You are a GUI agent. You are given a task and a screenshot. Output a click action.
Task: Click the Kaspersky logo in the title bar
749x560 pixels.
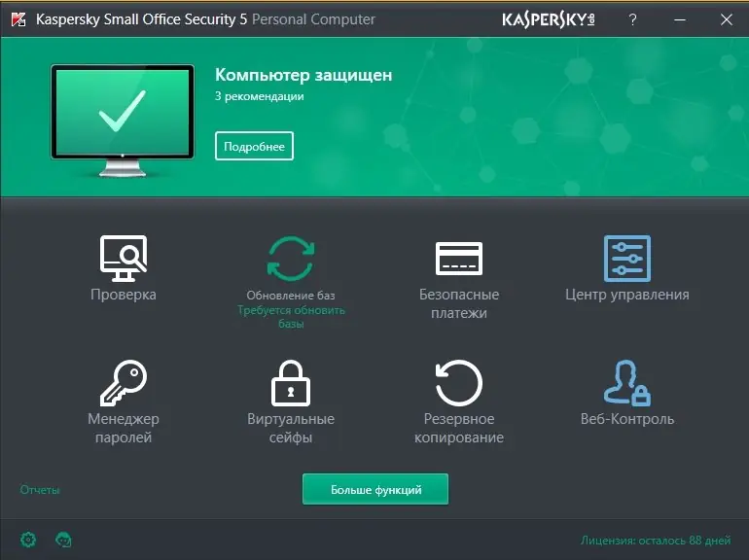549,19
